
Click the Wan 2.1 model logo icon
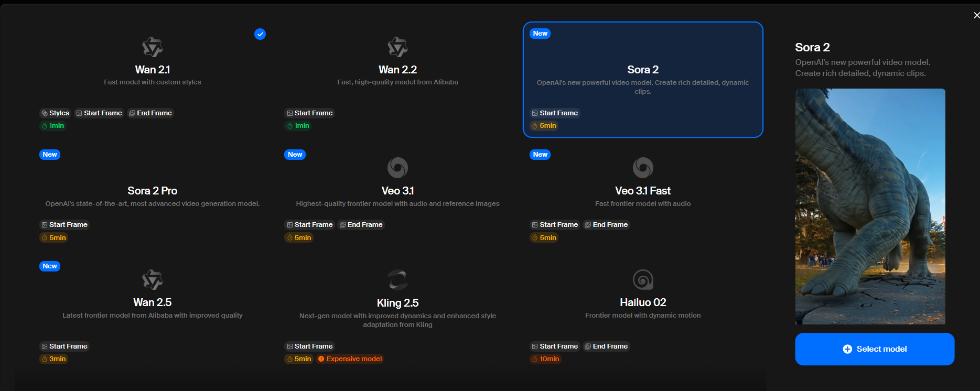(x=153, y=47)
